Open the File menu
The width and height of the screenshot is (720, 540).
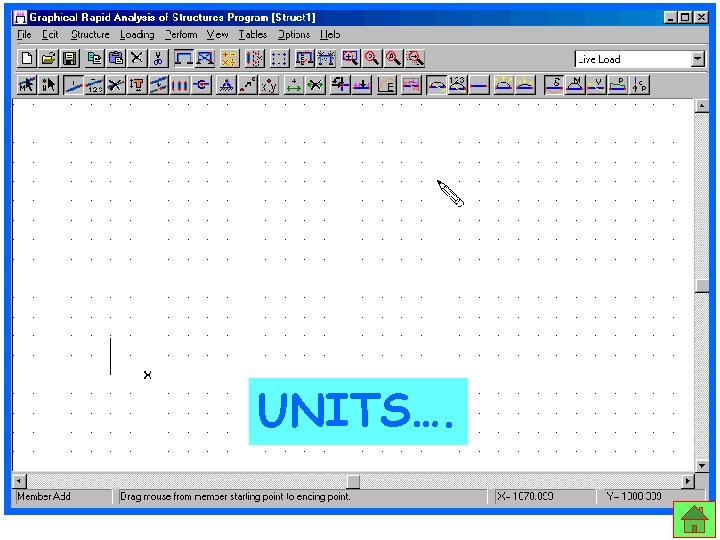tap(24, 34)
